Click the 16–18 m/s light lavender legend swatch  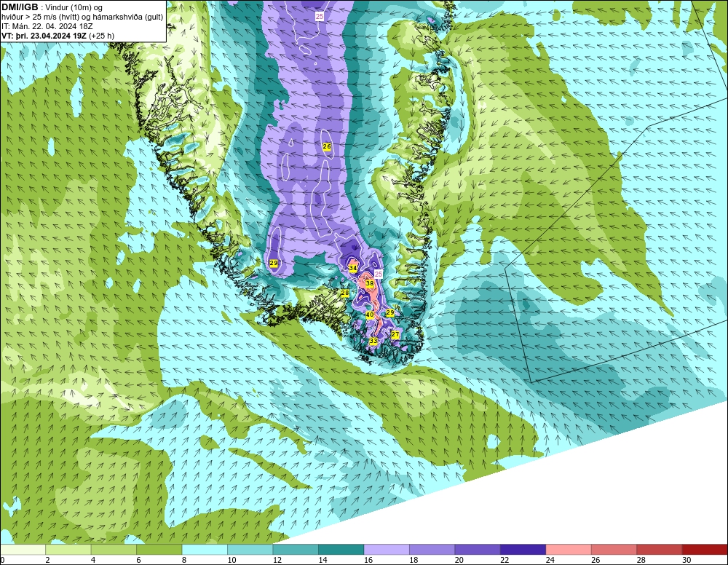387,550
